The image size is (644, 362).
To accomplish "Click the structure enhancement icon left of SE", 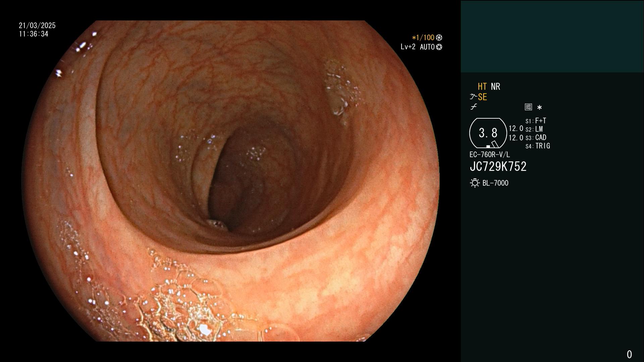I will [x=473, y=97].
